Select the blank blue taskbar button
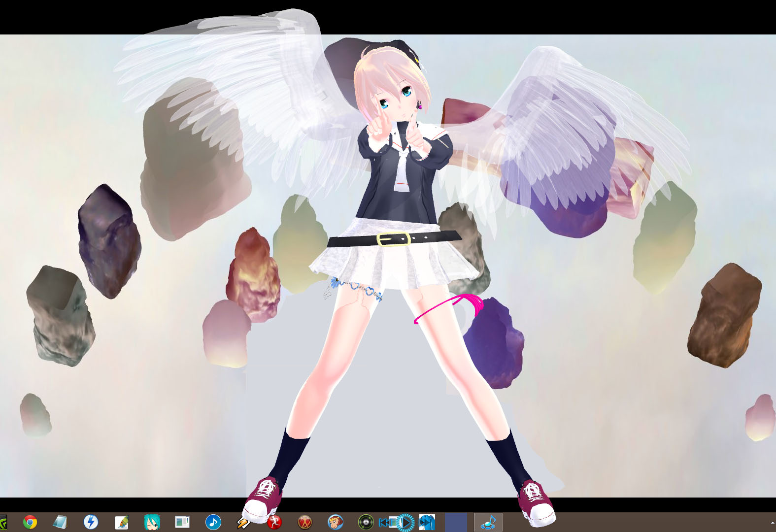 [456, 522]
